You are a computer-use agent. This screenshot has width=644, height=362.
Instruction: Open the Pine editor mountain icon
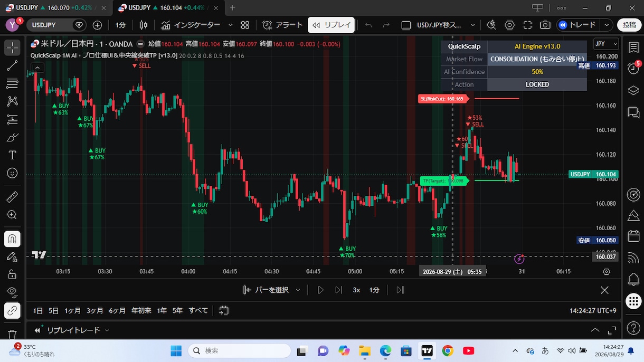633,215
